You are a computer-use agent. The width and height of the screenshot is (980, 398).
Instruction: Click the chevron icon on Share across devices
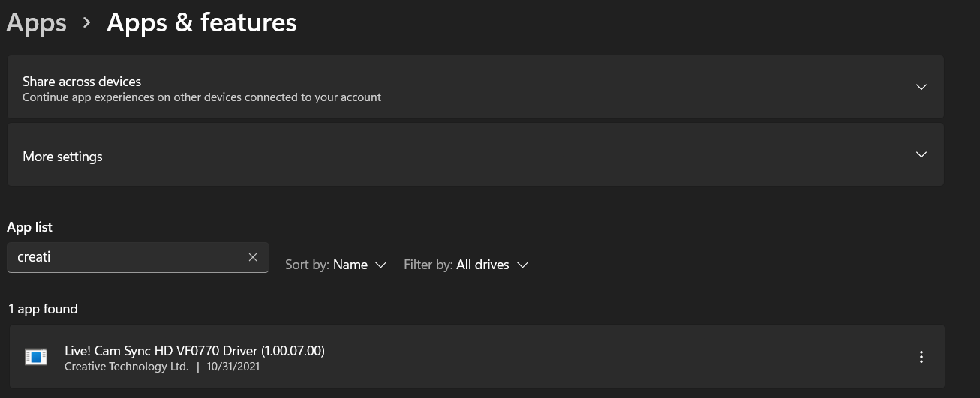(x=921, y=87)
